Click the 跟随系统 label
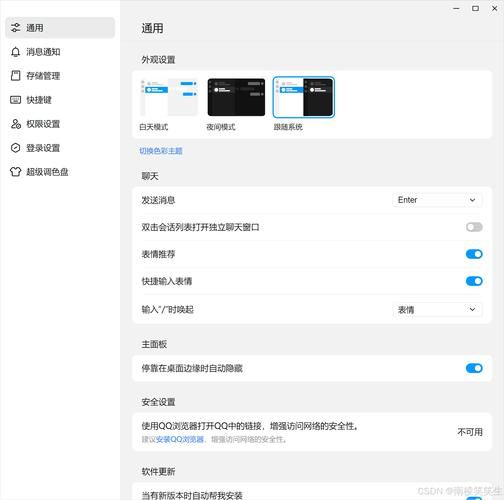The image size is (504, 500). point(288,127)
